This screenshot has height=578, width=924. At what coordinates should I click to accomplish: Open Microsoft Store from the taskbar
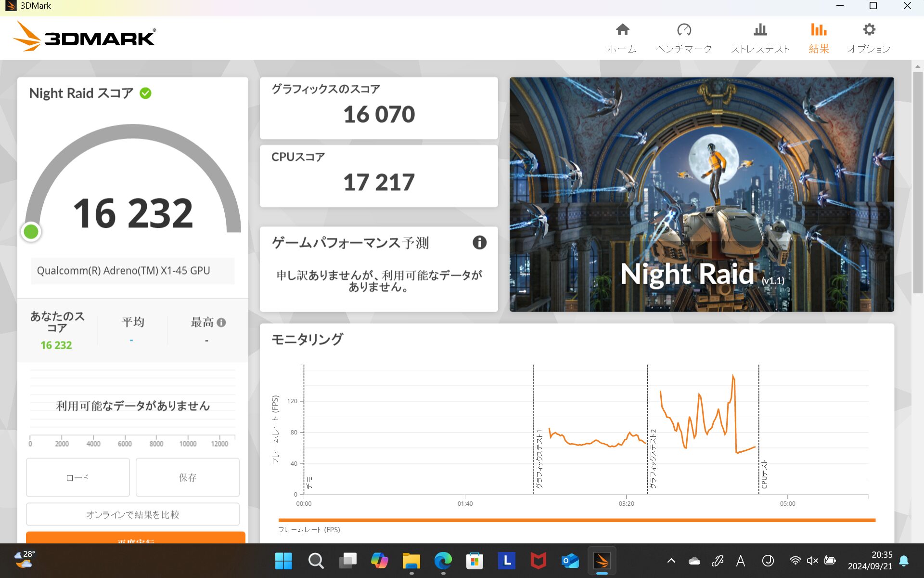pyautogui.click(x=475, y=561)
